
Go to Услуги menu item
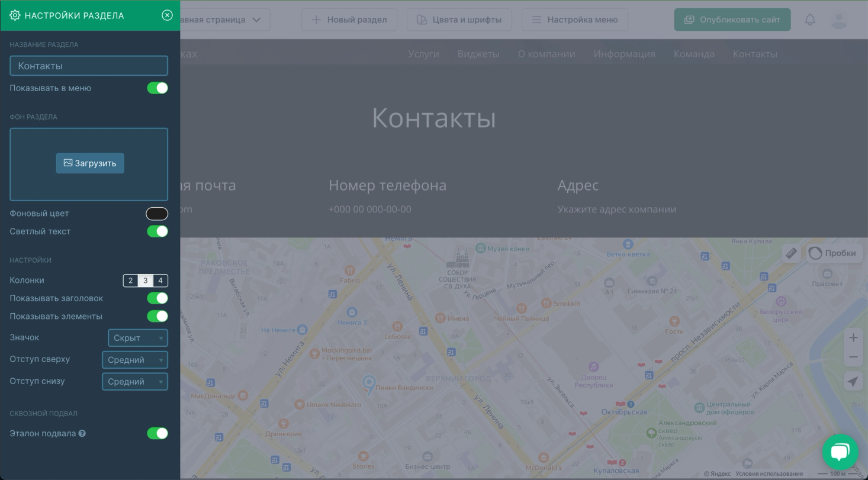[x=423, y=54]
